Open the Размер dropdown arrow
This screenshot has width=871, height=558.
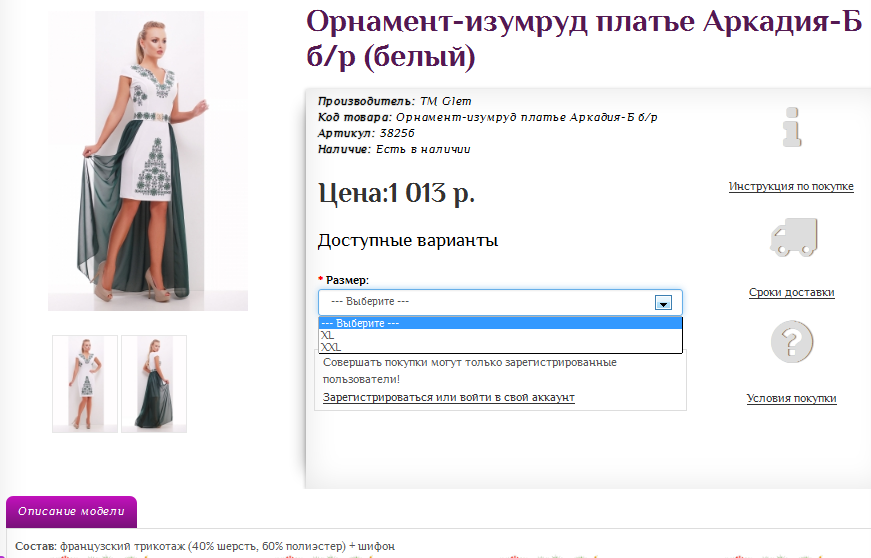[x=663, y=303]
